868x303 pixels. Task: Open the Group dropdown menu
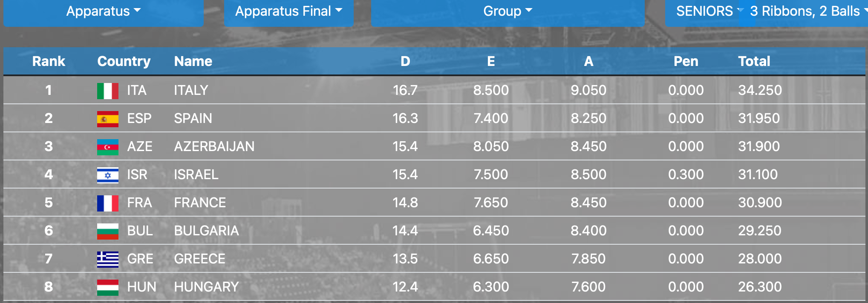pyautogui.click(x=508, y=11)
